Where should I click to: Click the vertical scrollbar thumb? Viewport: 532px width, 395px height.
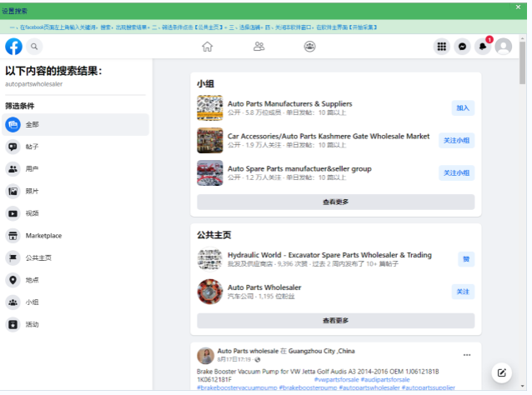(x=522, y=63)
